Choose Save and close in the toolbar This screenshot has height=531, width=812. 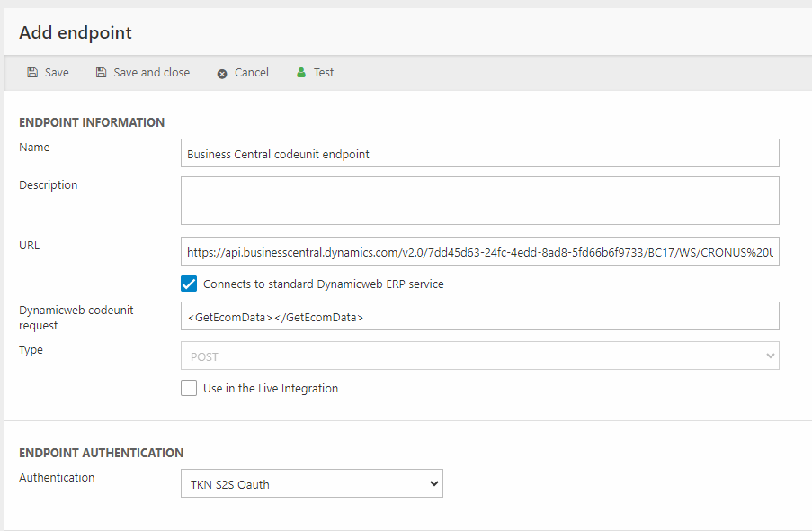[x=151, y=73]
